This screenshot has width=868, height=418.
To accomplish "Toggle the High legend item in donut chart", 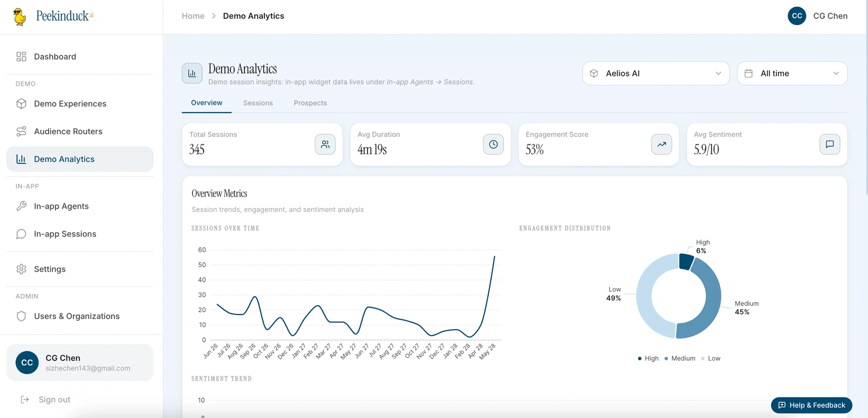I will click(648, 358).
